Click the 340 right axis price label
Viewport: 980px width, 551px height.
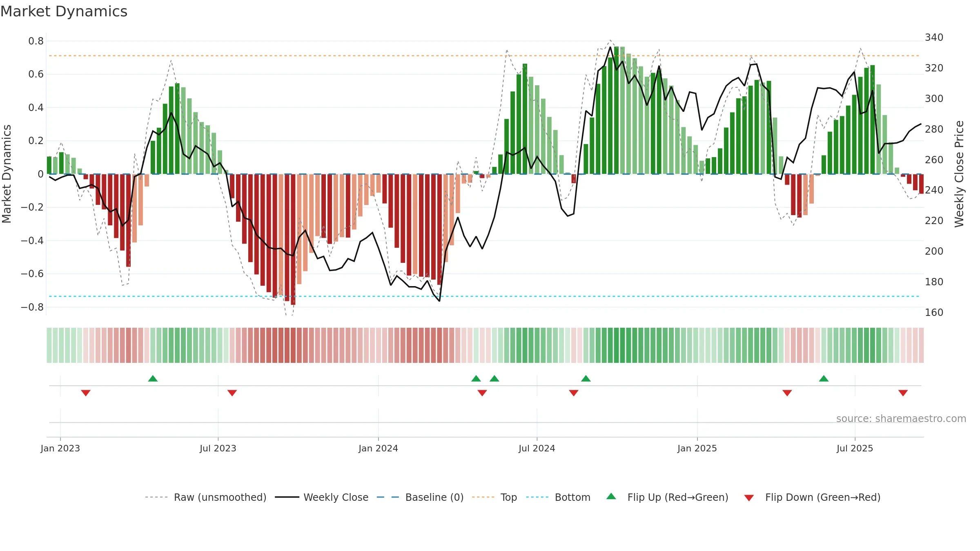[934, 38]
